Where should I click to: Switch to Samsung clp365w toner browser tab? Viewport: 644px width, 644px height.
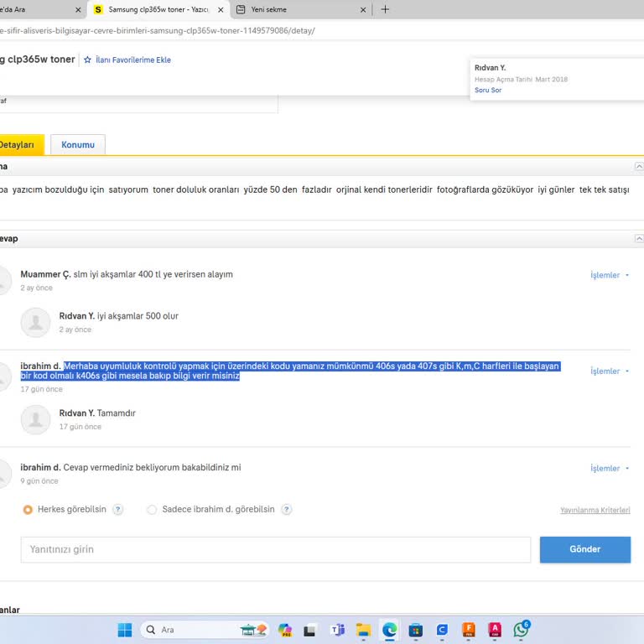click(x=158, y=9)
